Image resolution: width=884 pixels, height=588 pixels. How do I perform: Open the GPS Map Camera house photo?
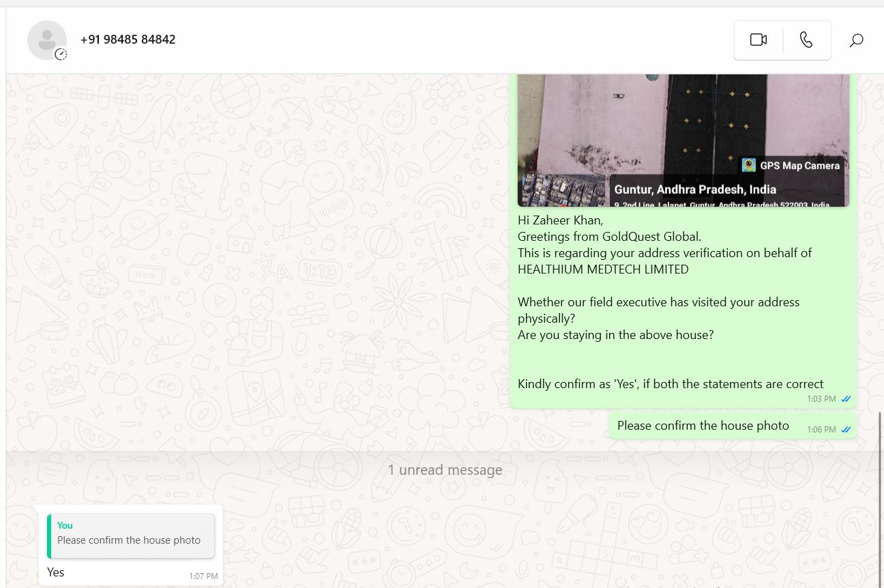click(x=683, y=141)
